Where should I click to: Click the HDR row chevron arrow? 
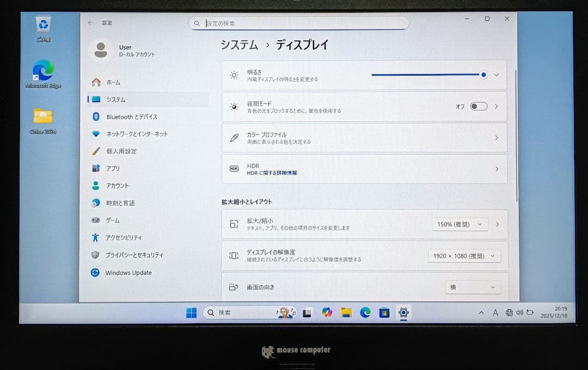[x=497, y=169]
